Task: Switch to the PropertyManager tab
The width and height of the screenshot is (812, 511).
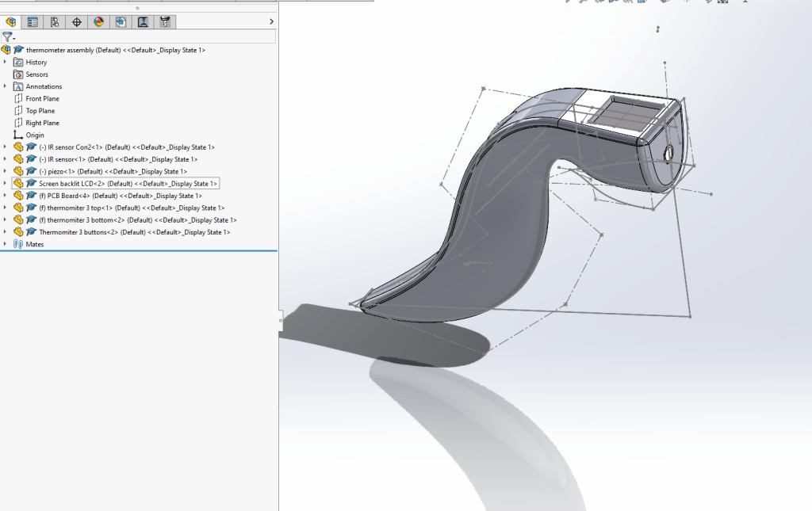Action: [x=33, y=22]
